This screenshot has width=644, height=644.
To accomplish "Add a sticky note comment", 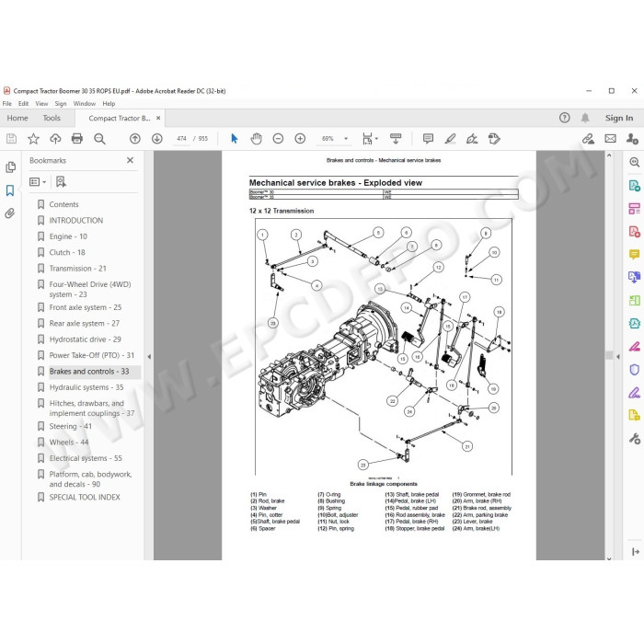I will pos(428,139).
